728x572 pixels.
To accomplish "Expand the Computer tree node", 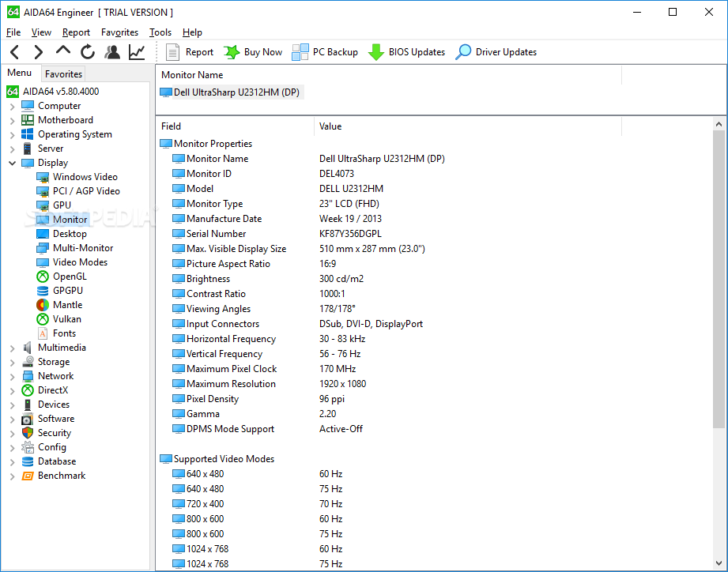I will click(13, 107).
